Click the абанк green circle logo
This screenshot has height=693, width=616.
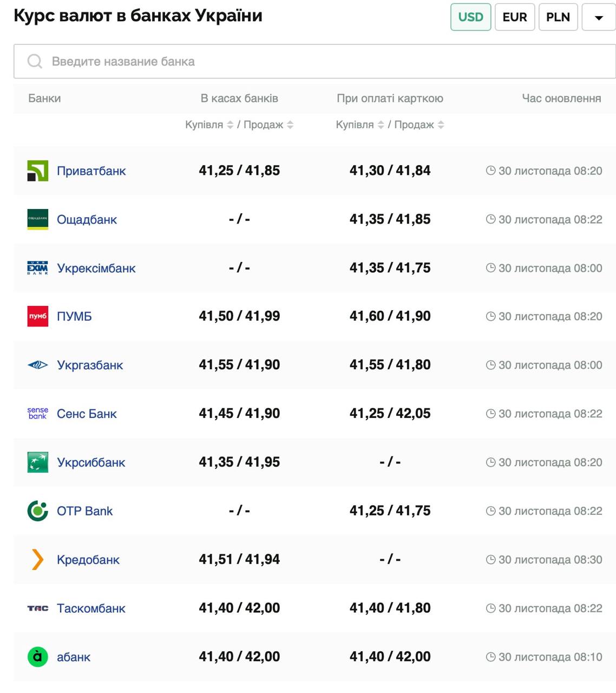click(x=37, y=657)
